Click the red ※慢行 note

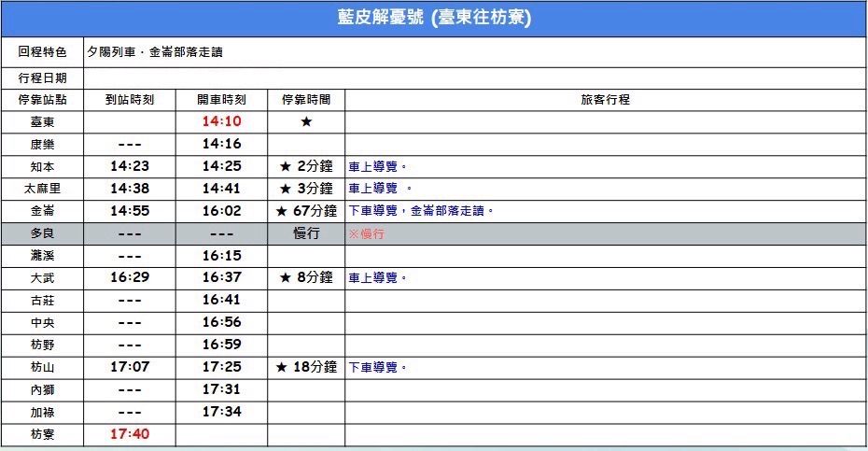(366, 233)
